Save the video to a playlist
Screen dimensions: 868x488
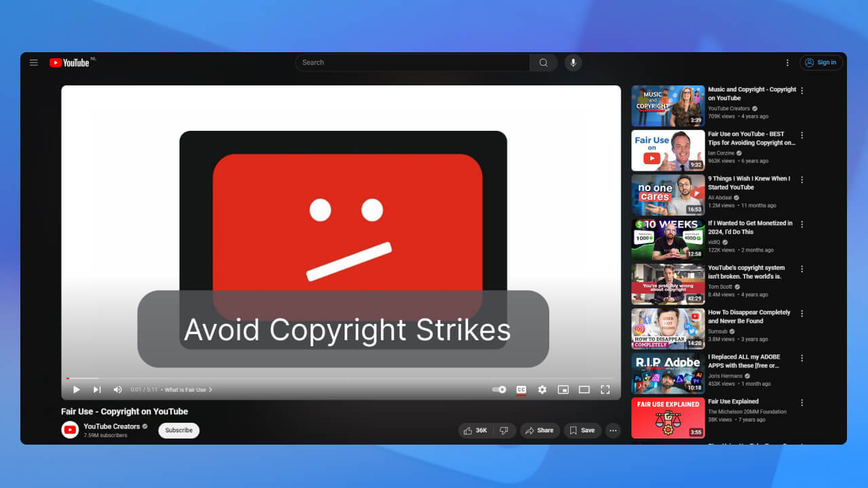click(x=583, y=430)
